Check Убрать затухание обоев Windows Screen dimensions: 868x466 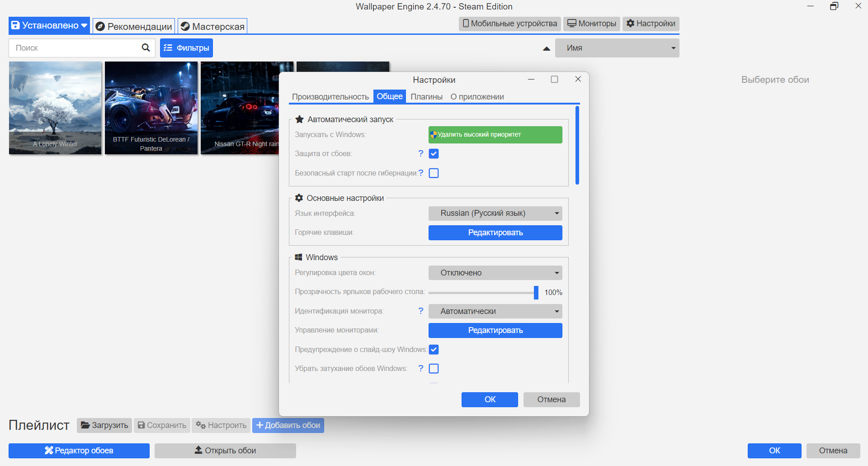434,369
